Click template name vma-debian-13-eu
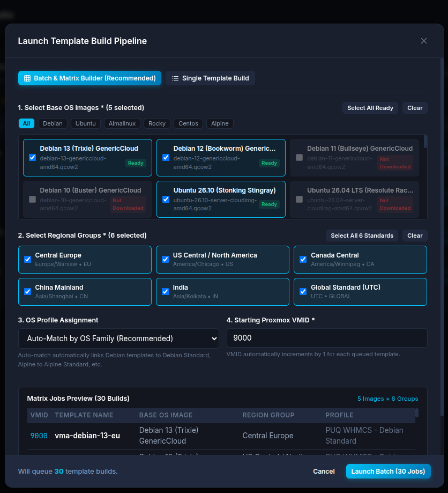Viewport: 448px width, 493px height. (x=87, y=436)
